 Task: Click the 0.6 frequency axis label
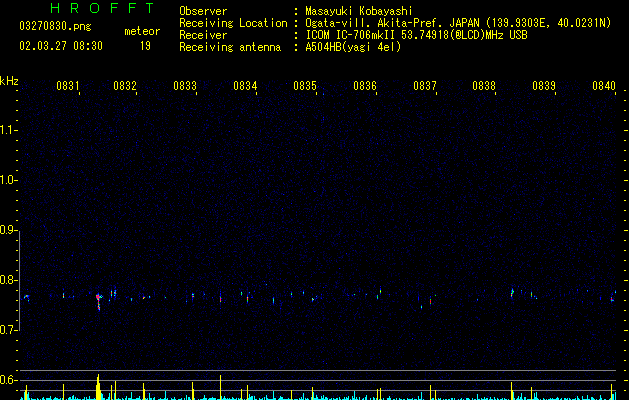(8, 380)
